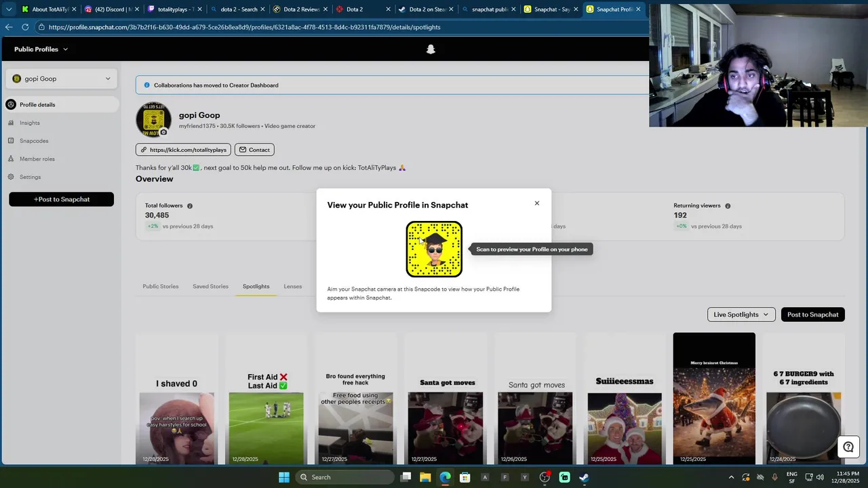
Task: Switch to Public Stories tab
Action: tap(161, 287)
